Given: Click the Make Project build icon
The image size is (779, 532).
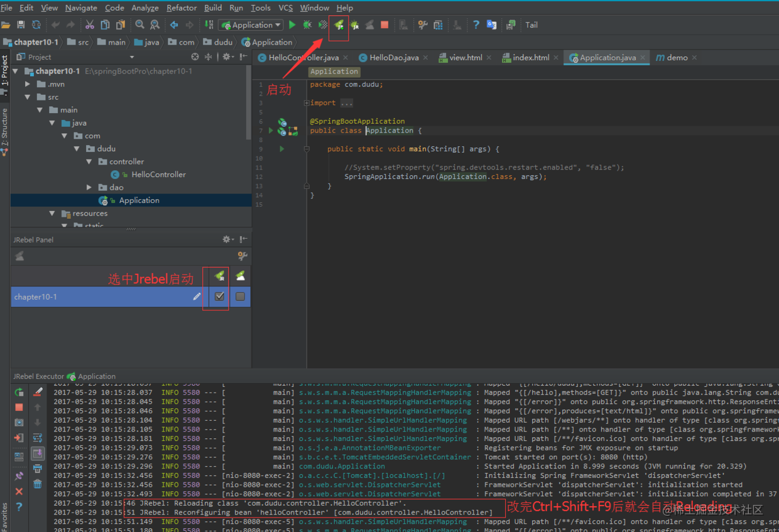Looking at the screenshot, I should click(x=209, y=25).
